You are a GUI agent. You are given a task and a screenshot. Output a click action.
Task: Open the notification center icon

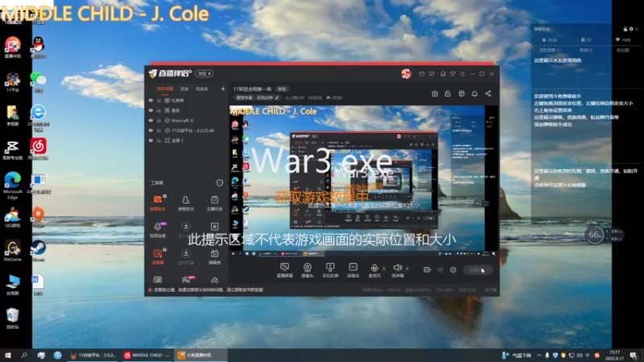point(634,356)
